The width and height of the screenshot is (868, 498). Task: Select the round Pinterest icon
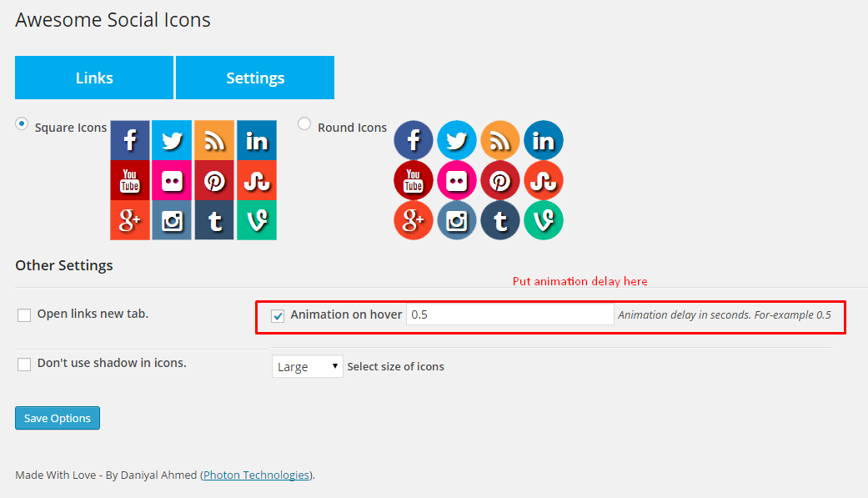pyautogui.click(x=499, y=180)
